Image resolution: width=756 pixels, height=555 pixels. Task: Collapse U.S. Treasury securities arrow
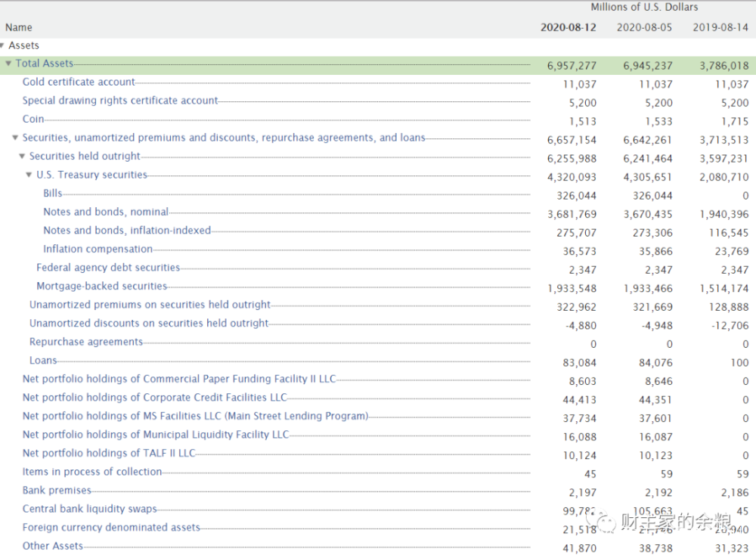pyautogui.click(x=29, y=175)
